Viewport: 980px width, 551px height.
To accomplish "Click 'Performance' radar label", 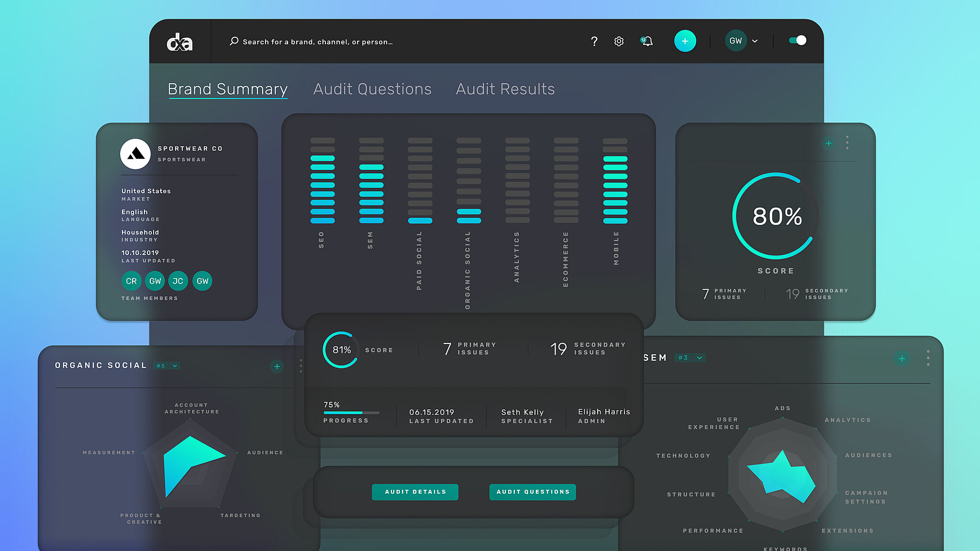I will coord(713,531).
